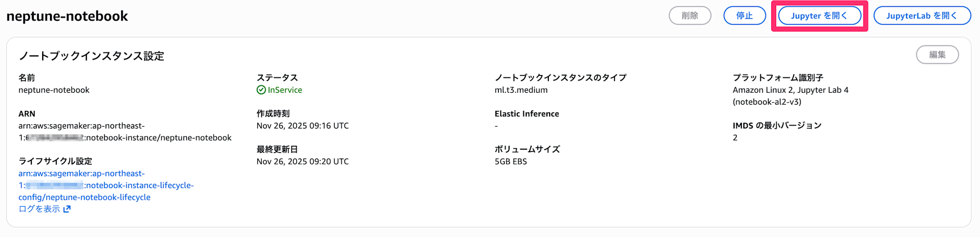
Task: Click the ログを表示 (view logs) link
Action: 39,209
